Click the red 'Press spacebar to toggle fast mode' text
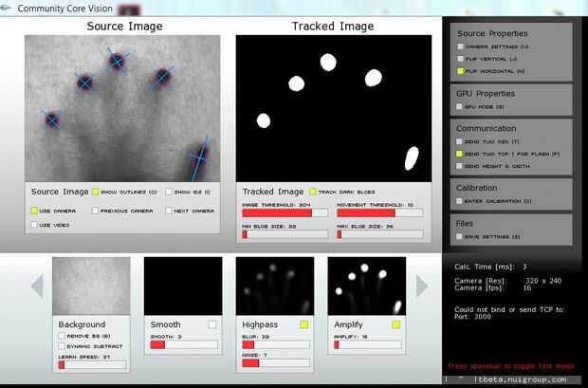Viewport: 588px width, 388px height. [x=511, y=366]
